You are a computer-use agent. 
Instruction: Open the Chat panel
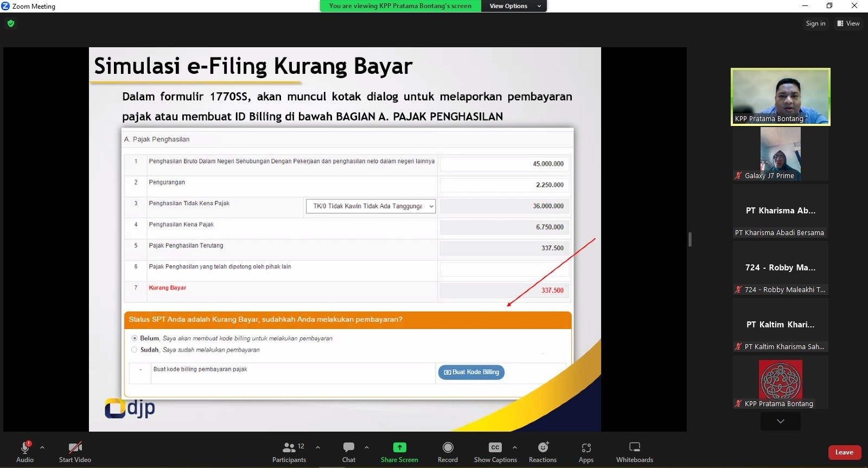[348, 447]
